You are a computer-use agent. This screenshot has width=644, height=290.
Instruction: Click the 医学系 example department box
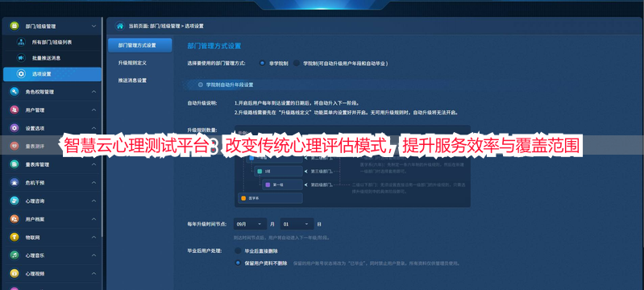click(270, 198)
